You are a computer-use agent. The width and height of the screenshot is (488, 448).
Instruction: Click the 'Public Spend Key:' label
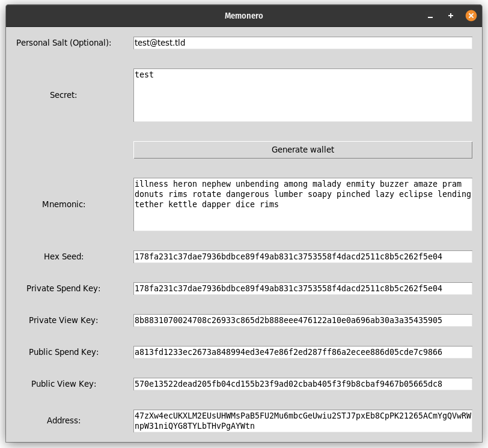64,352
